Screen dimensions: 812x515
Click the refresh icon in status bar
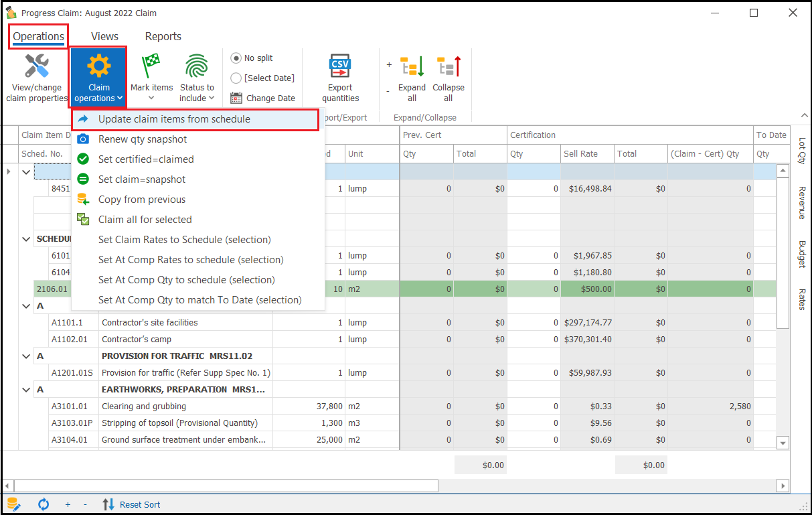[44, 504]
